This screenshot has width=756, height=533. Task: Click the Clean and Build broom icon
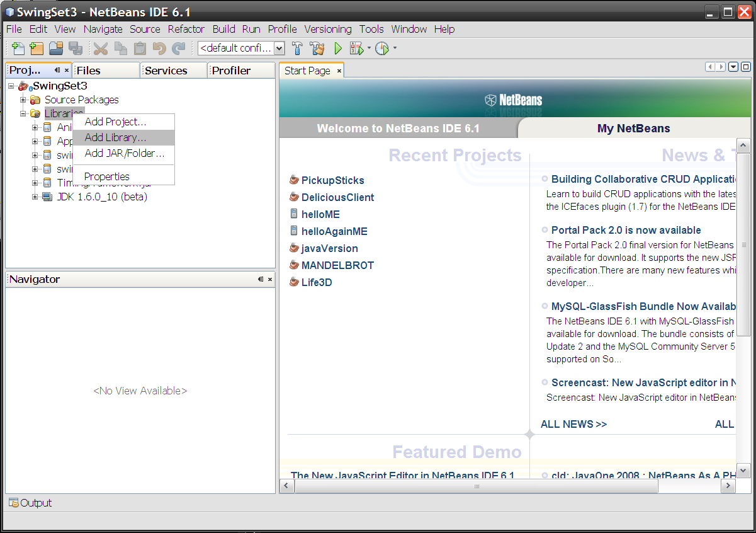coord(317,49)
